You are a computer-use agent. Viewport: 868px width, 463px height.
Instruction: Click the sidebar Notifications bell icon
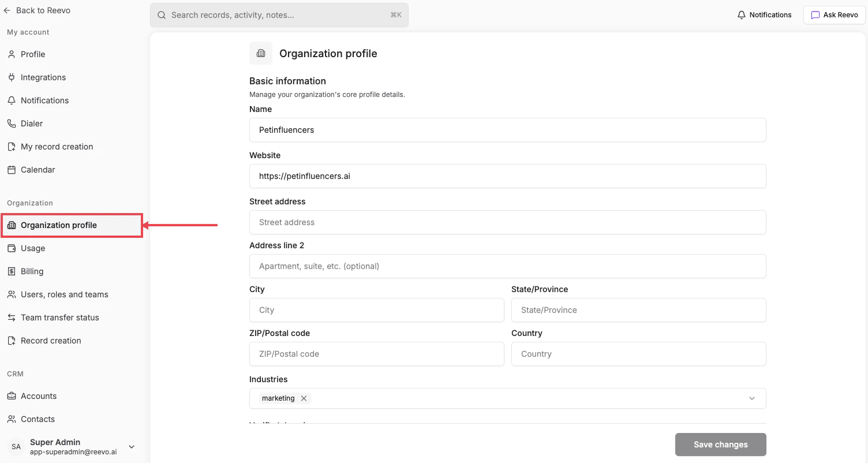tap(12, 100)
